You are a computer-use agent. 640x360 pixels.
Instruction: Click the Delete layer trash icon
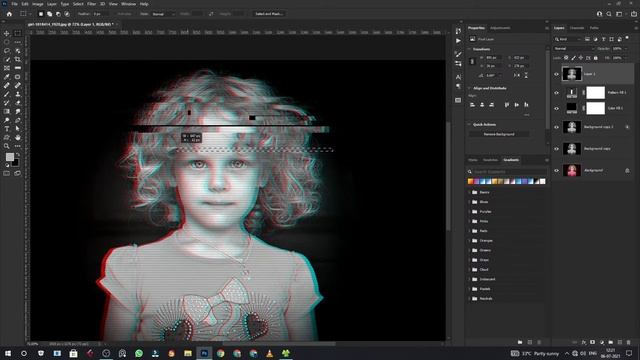[628, 342]
